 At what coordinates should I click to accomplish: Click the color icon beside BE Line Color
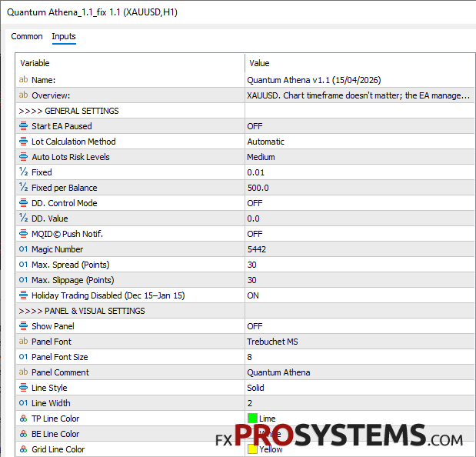tap(23, 434)
